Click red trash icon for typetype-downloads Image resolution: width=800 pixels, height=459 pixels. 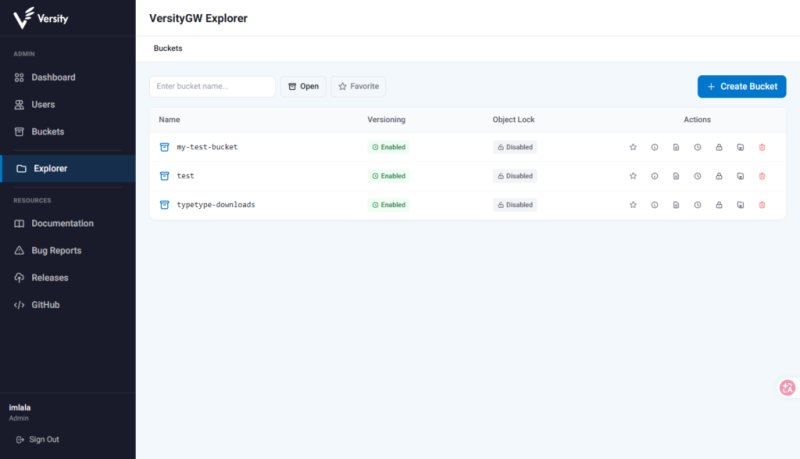[x=762, y=205]
